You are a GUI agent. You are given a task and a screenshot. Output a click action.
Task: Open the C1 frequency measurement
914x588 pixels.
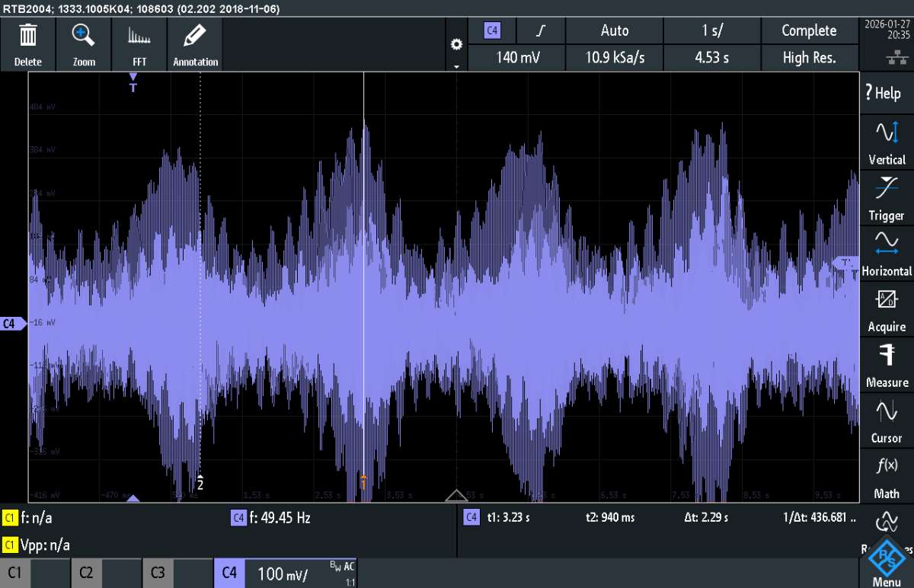[28, 519]
